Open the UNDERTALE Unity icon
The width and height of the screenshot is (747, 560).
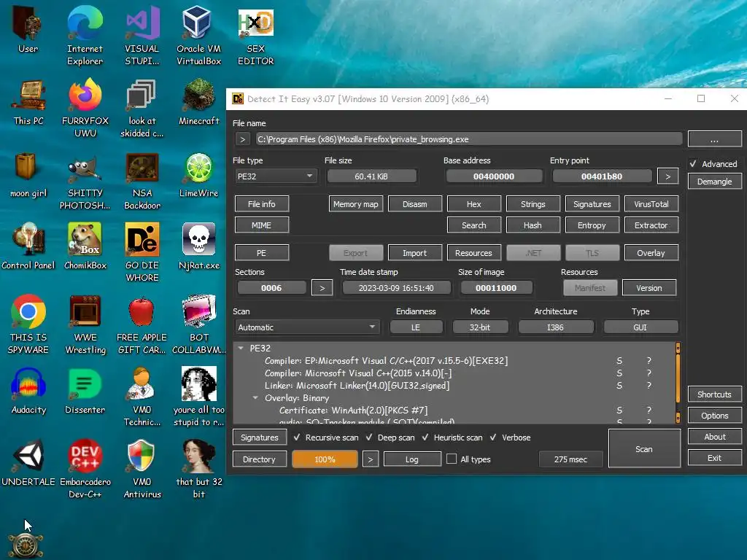[28, 463]
